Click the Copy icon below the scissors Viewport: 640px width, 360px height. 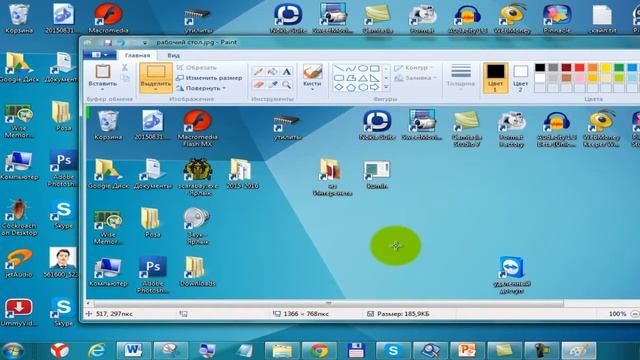[125, 78]
